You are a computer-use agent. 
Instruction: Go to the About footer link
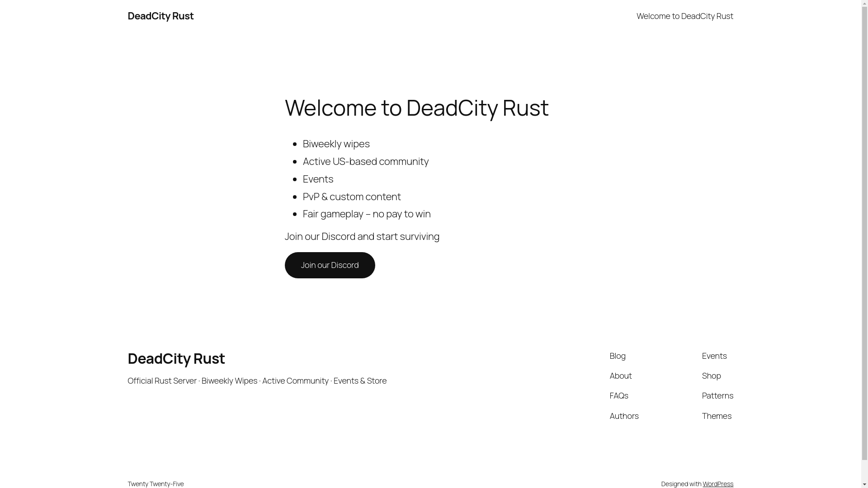(x=620, y=375)
